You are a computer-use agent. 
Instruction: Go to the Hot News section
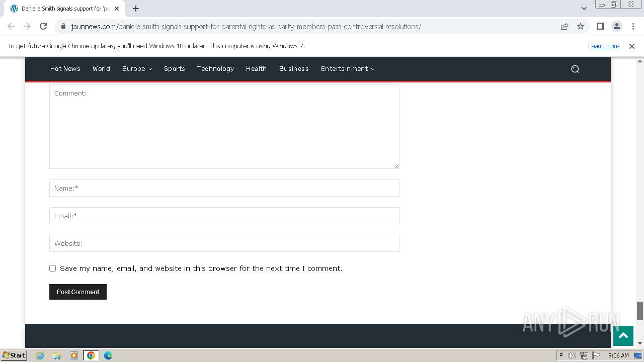click(x=65, y=69)
